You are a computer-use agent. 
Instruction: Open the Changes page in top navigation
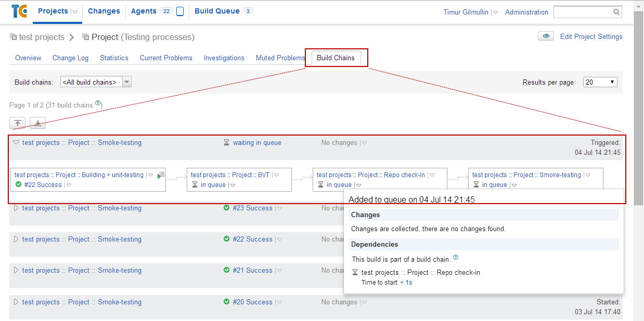(104, 11)
